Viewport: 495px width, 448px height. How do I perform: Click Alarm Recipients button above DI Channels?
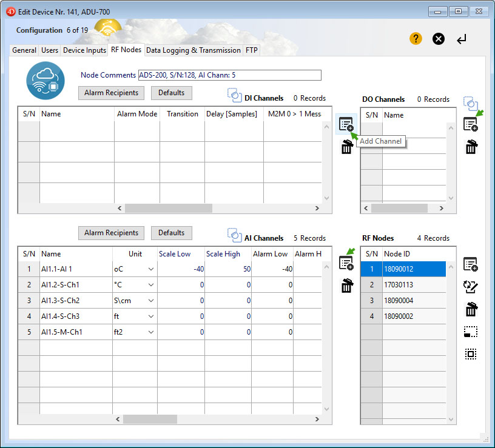111,93
